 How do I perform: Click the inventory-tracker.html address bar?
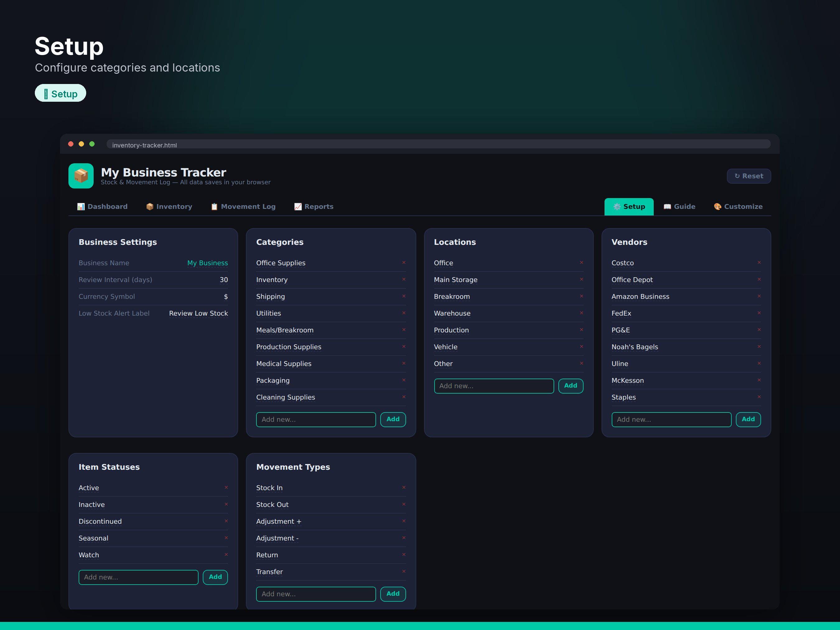coord(438,145)
